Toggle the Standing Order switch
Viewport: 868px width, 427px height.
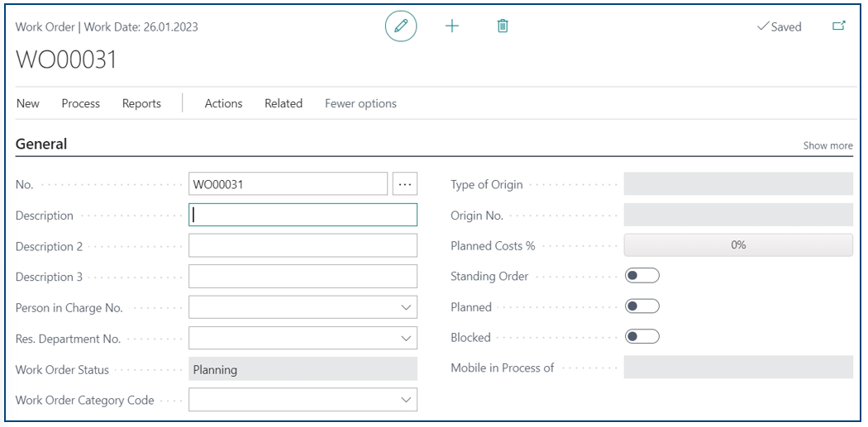[642, 276]
